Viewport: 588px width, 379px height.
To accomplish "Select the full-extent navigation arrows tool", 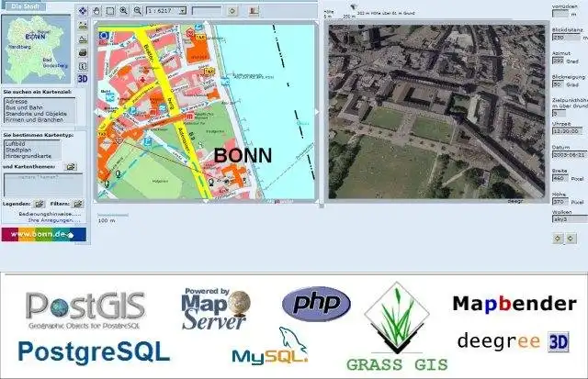I will [83, 10].
